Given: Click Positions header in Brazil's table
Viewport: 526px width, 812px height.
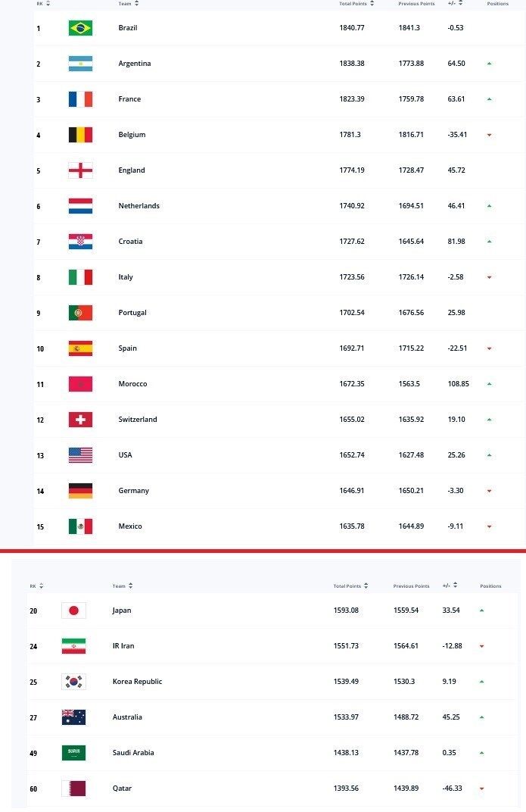Looking at the screenshot, I should (x=498, y=4).
